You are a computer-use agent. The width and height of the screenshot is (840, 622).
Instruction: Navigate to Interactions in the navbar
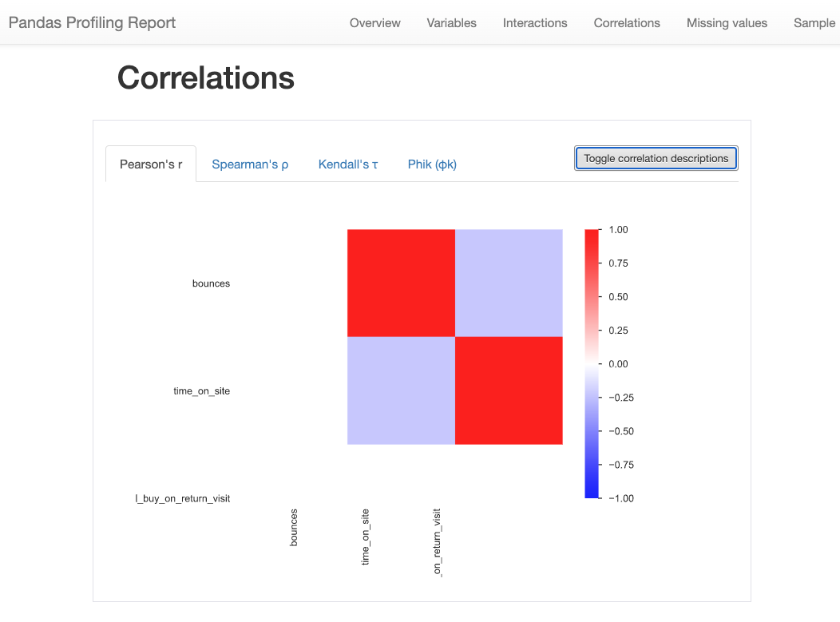coord(535,23)
